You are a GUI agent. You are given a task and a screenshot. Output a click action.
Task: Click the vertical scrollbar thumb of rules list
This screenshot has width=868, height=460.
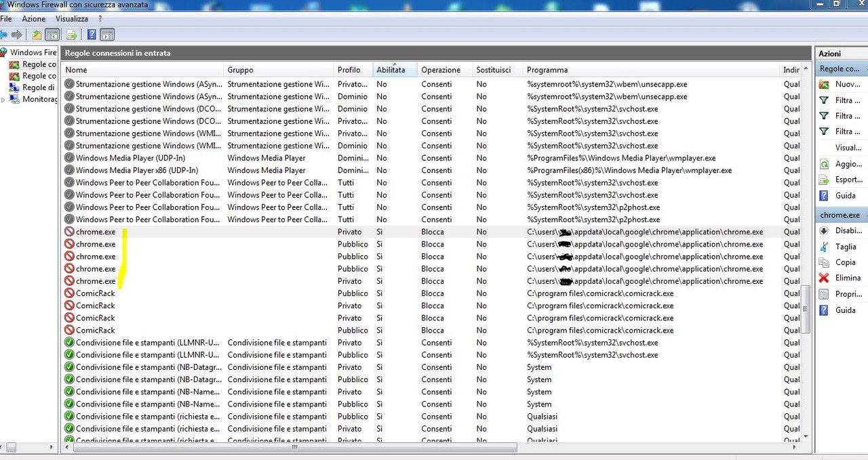click(806, 309)
